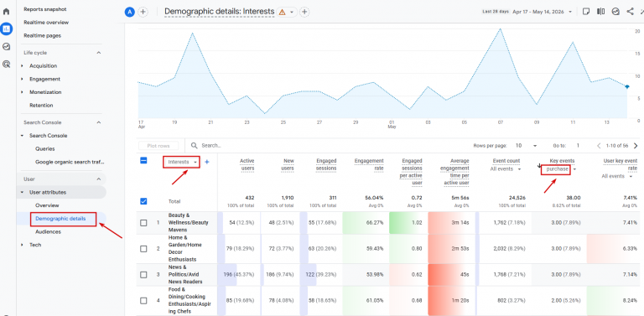
Task: Collapse the Search Console section chevron
Action: (99, 122)
